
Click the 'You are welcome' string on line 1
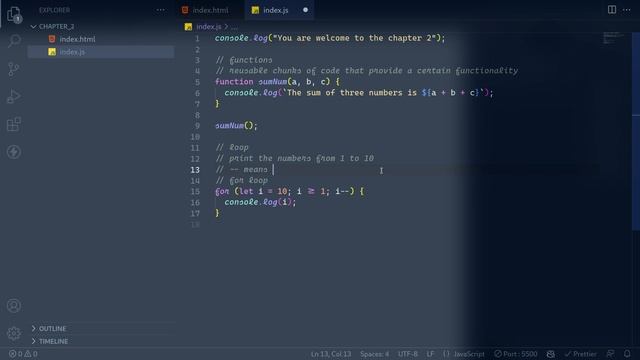click(x=354, y=38)
